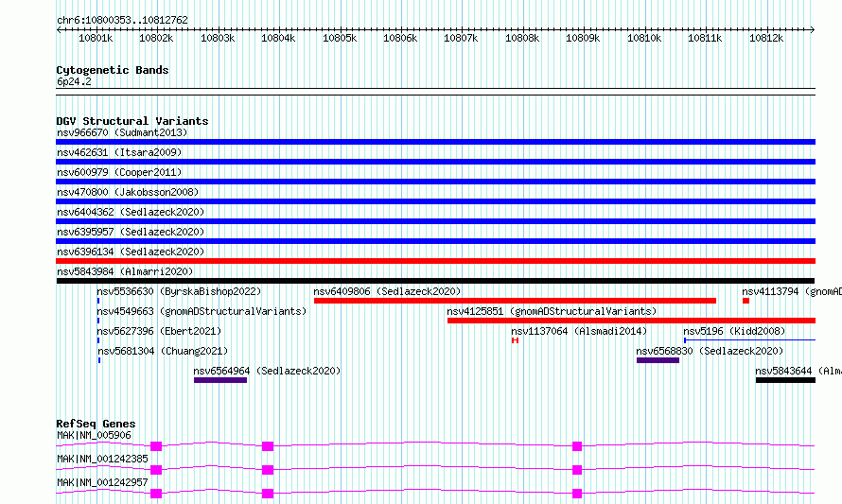Click middle exon box of MAK|NM_005906

pos(268,446)
